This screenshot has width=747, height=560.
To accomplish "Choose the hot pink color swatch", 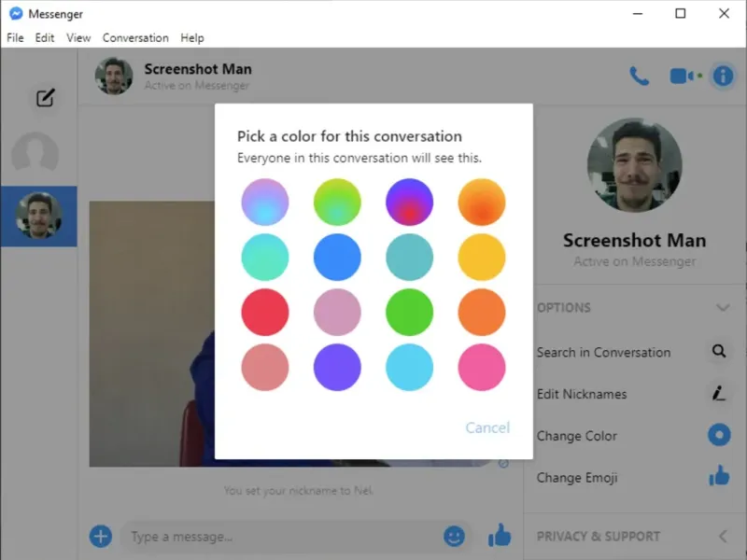I will 482,368.
